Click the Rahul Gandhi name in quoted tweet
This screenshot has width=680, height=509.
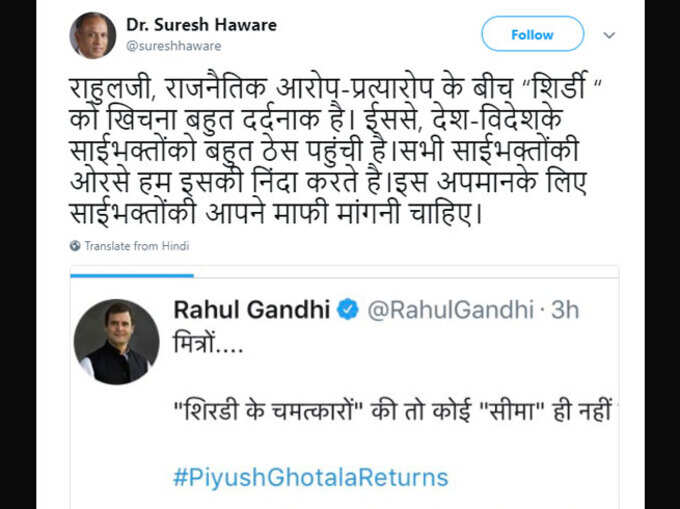click(252, 310)
